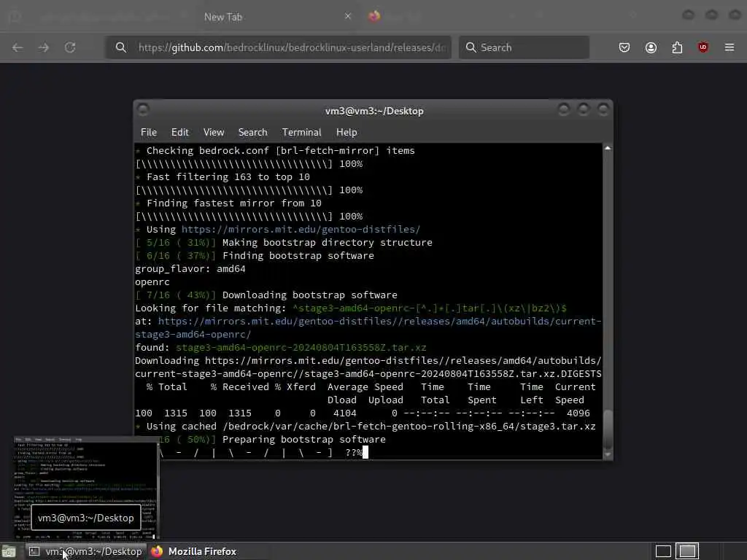Maximize the terminal window
The width and height of the screenshot is (747, 560).
pos(583,110)
